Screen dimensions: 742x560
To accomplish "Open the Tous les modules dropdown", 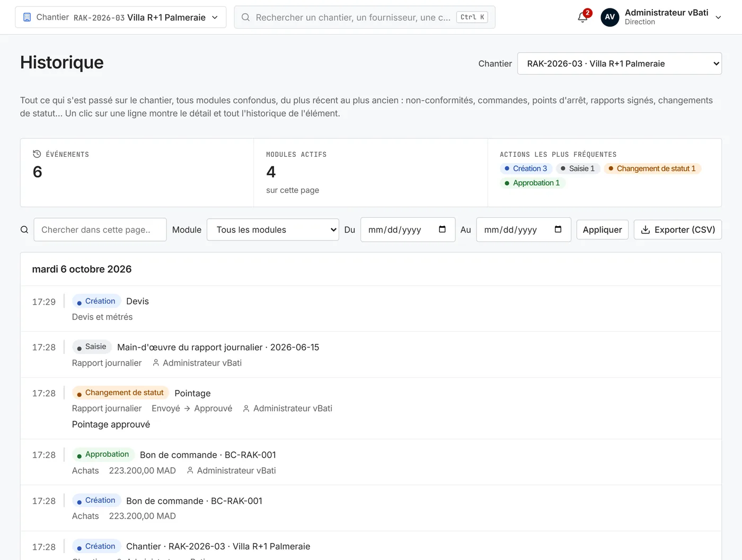I will 273,230.
